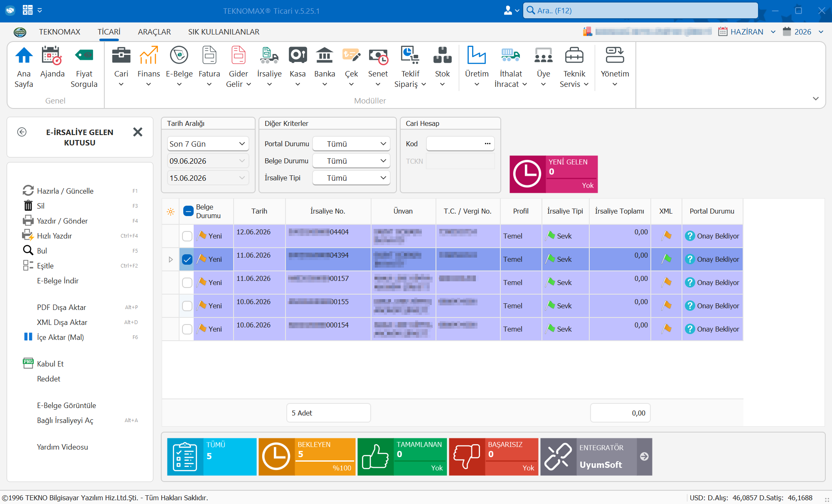Image resolution: width=832 pixels, height=504 pixels.
Task: Uncheck the selected 11.06.2026 row ending 04394
Action: pyautogui.click(x=187, y=259)
